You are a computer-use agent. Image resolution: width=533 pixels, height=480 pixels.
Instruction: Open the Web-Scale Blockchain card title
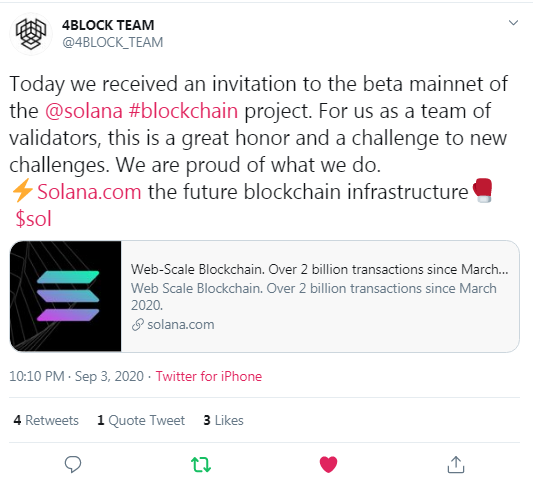pyautogui.click(x=320, y=269)
